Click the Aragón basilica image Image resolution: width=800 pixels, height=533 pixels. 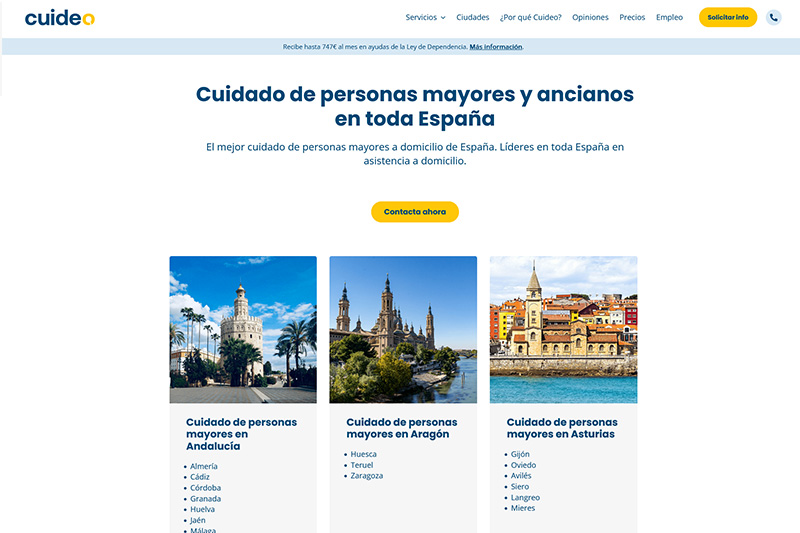403,329
